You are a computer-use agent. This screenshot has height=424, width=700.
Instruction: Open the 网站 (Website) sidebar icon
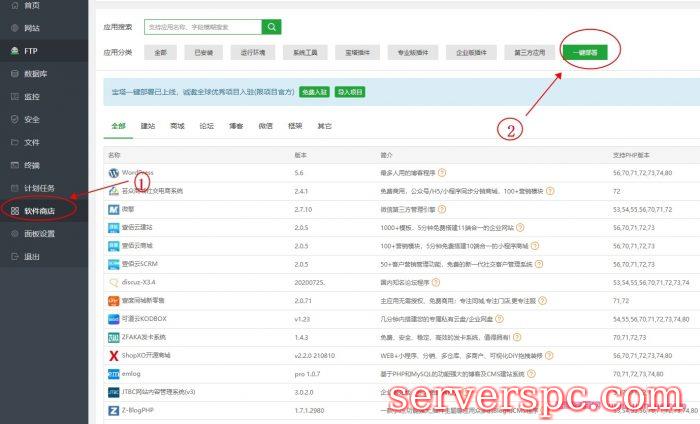[13, 28]
